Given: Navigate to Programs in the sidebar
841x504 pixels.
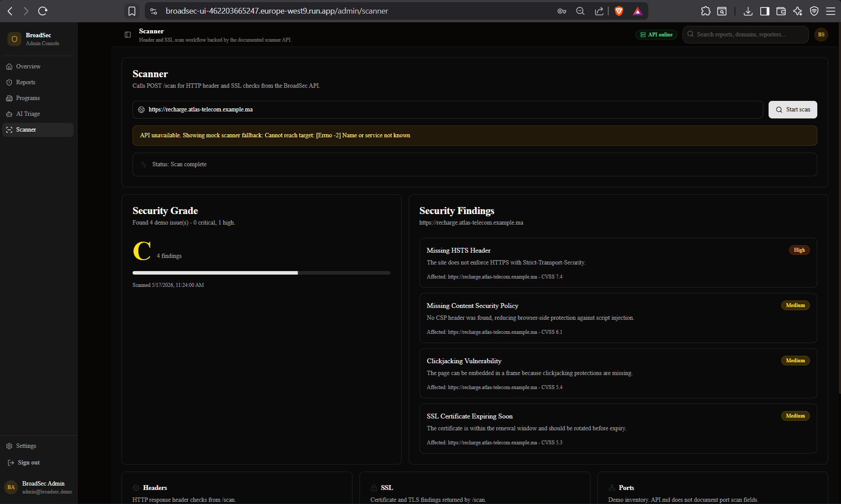Looking at the screenshot, I should 38,98.
